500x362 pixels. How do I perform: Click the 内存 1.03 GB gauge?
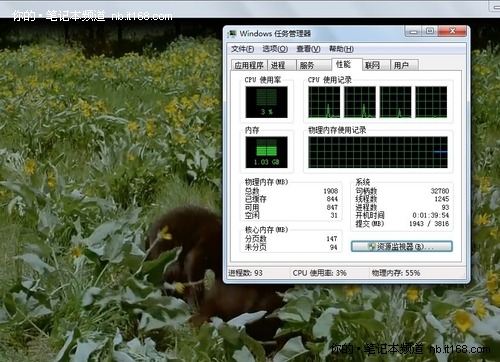pyautogui.click(x=266, y=152)
